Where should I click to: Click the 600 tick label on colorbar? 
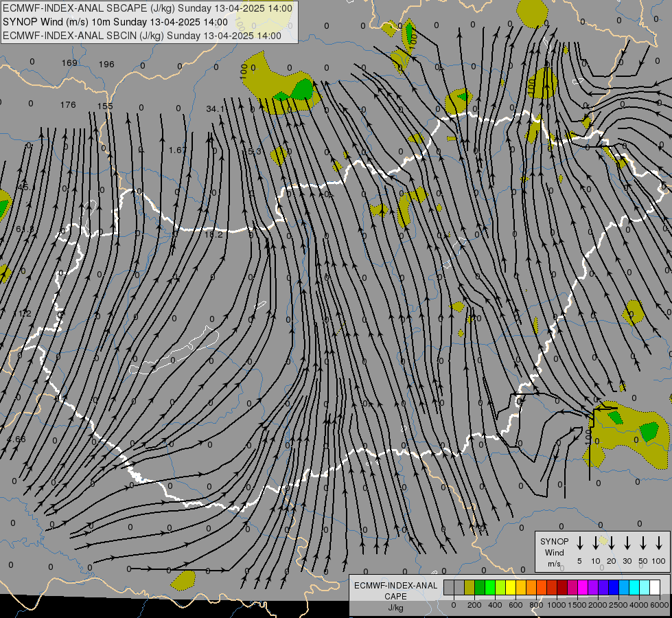pyautogui.click(x=515, y=605)
